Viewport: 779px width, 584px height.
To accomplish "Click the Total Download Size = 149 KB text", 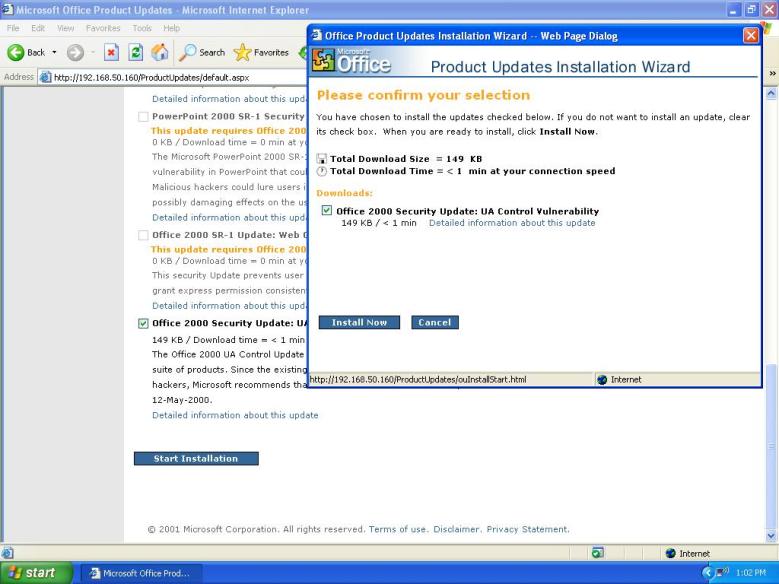I will pos(406,159).
